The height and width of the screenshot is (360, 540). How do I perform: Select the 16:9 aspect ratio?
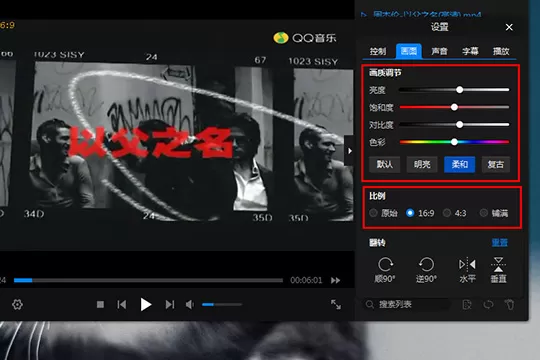coord(420,213)
